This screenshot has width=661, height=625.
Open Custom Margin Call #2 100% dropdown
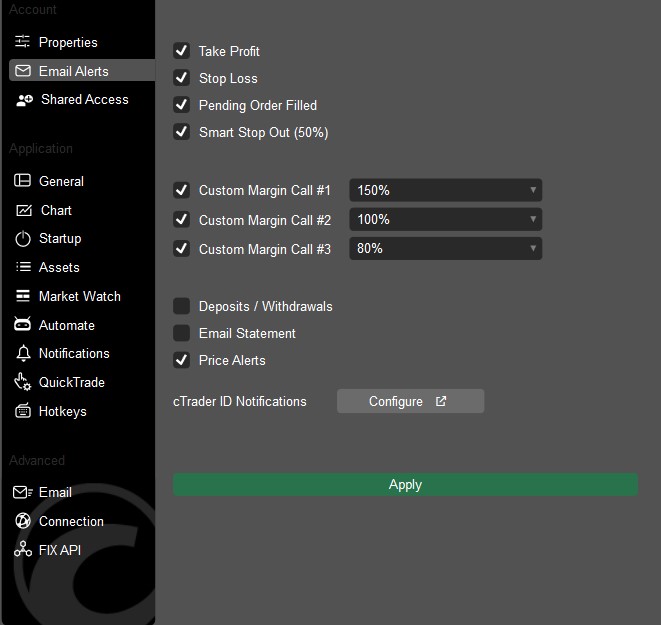pos(446,219)
